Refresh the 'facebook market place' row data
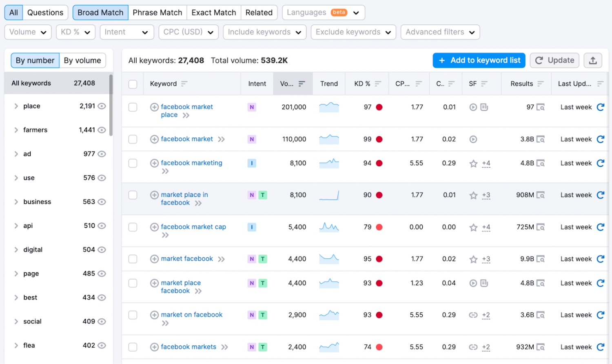This screenshot has width=612, height=364. 600,107
